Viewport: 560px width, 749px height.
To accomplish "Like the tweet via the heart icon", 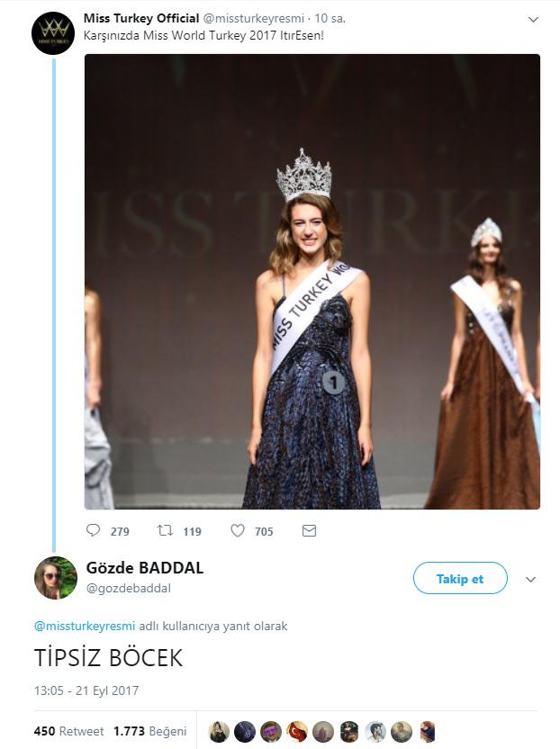I will (238, 531).
